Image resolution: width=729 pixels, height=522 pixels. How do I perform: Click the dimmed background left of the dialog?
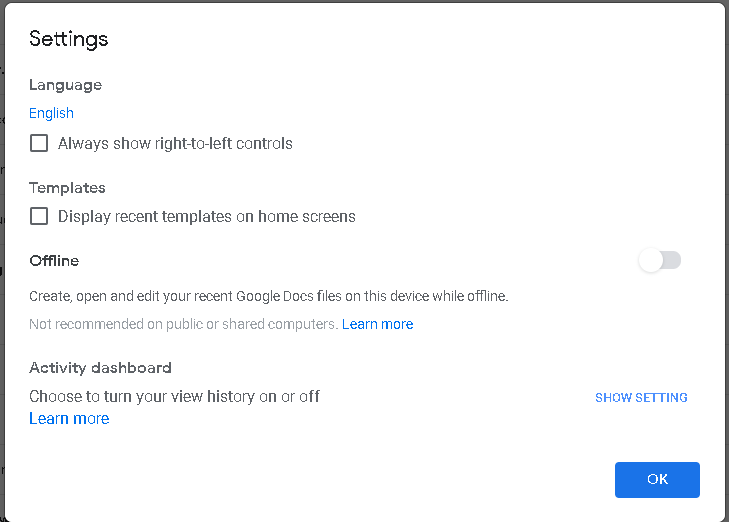click(x=2, y=260)
